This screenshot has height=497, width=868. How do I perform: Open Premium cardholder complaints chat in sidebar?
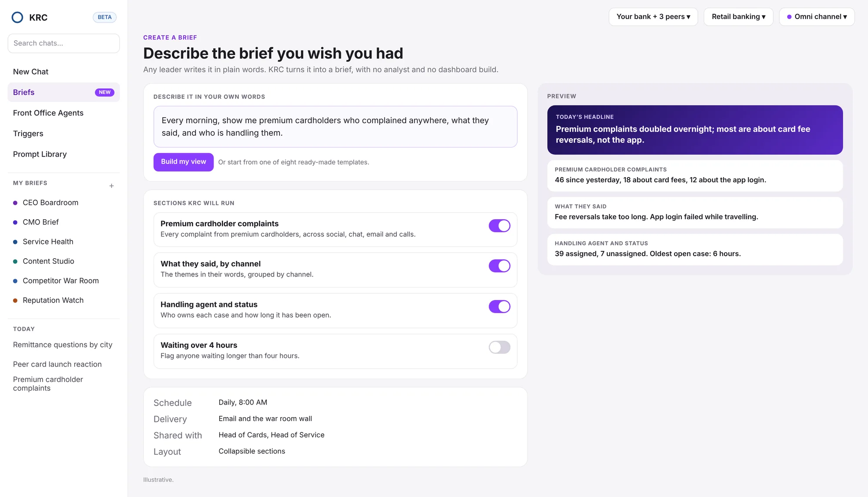click(48, 384)
